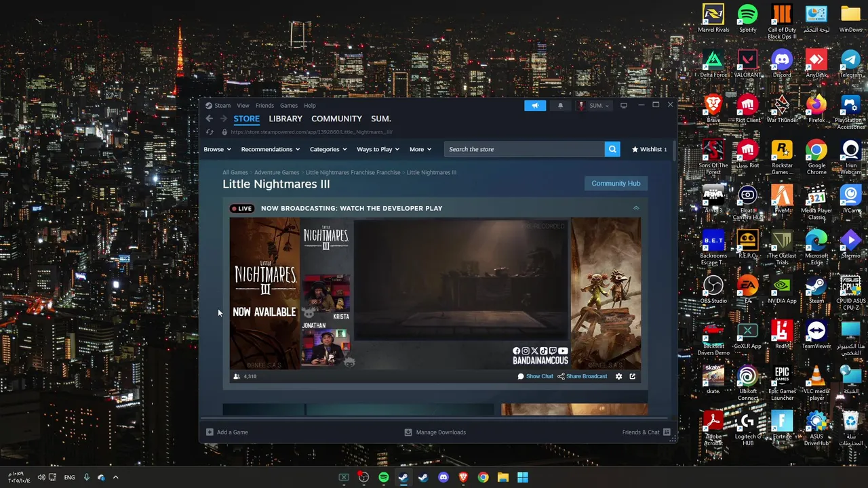
Task: Click Show Chat under the broadcast
Action: coord(535,376)
